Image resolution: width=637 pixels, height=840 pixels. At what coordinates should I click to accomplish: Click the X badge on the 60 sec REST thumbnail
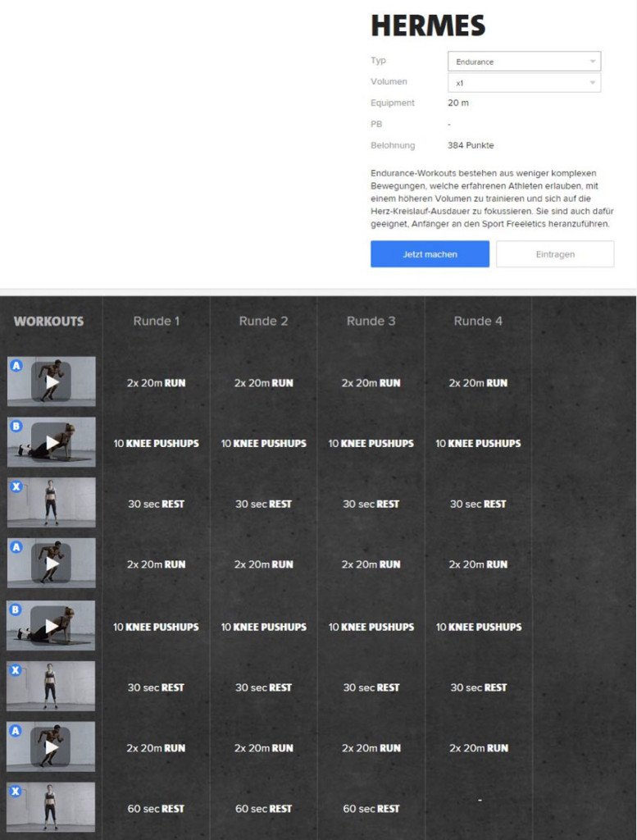click(x=16, y=792)
